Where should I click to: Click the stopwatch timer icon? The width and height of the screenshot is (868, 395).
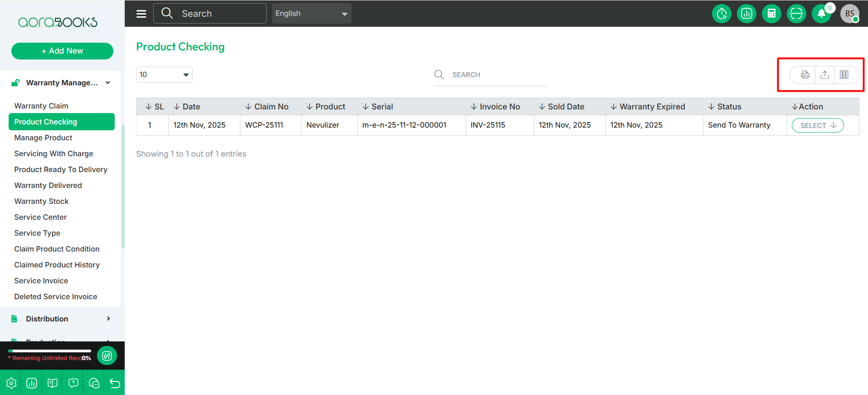click(722, 14)
